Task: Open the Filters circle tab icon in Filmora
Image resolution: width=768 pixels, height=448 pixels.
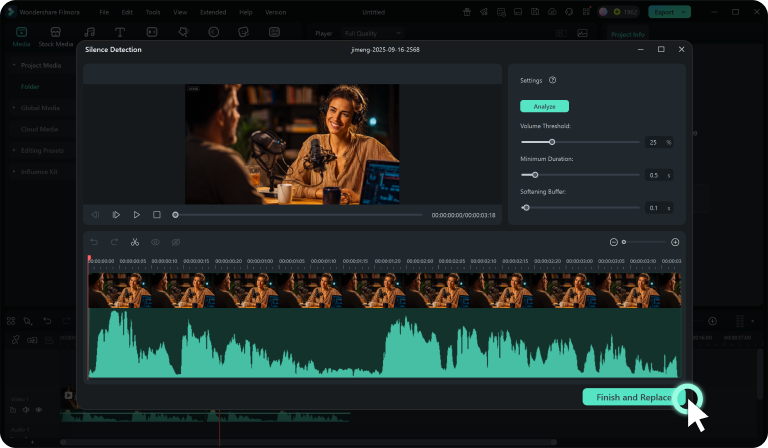Action: point(214,32)
